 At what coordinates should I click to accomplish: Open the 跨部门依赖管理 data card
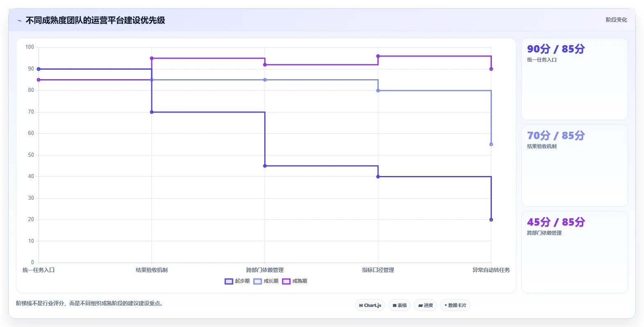click(x=574, y=252)
